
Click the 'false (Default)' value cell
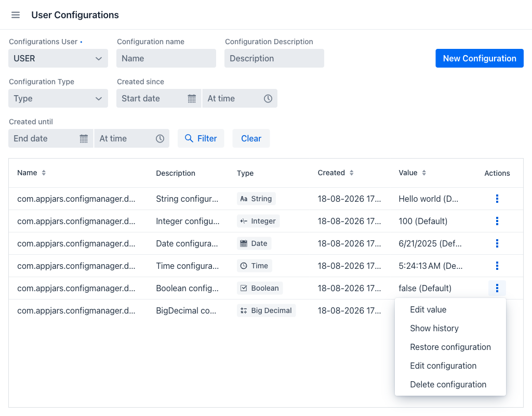coord(425,288)
